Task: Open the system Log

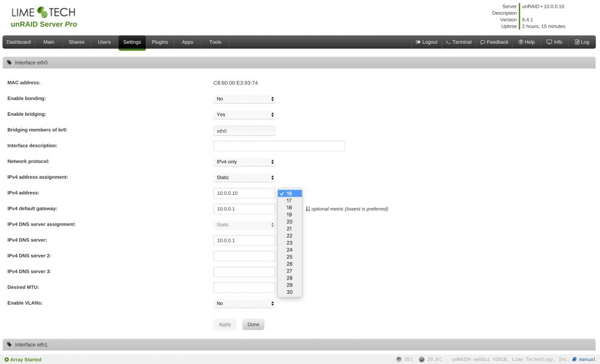Action: [x=581, y=42]
